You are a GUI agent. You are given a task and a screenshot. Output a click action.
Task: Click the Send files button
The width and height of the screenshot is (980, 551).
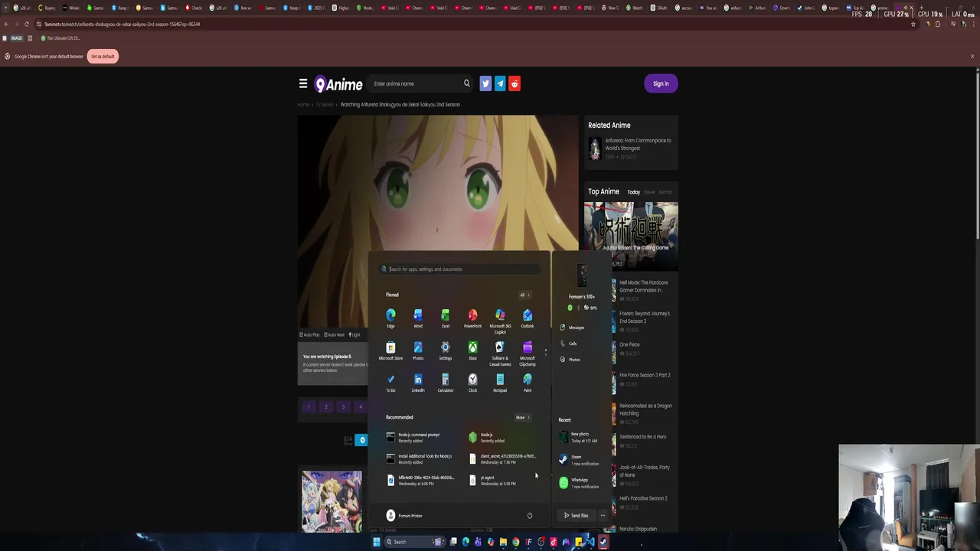(x=577, y=516)
